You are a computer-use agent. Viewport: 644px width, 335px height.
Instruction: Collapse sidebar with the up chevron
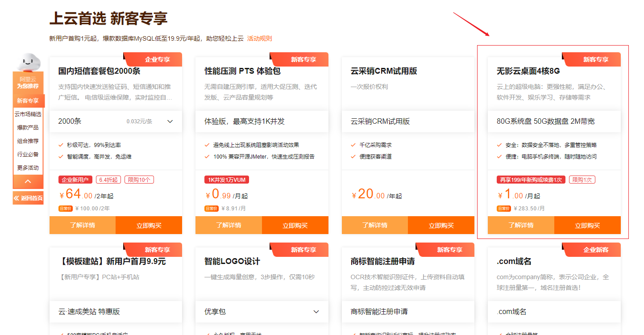(x=28, y=181)
